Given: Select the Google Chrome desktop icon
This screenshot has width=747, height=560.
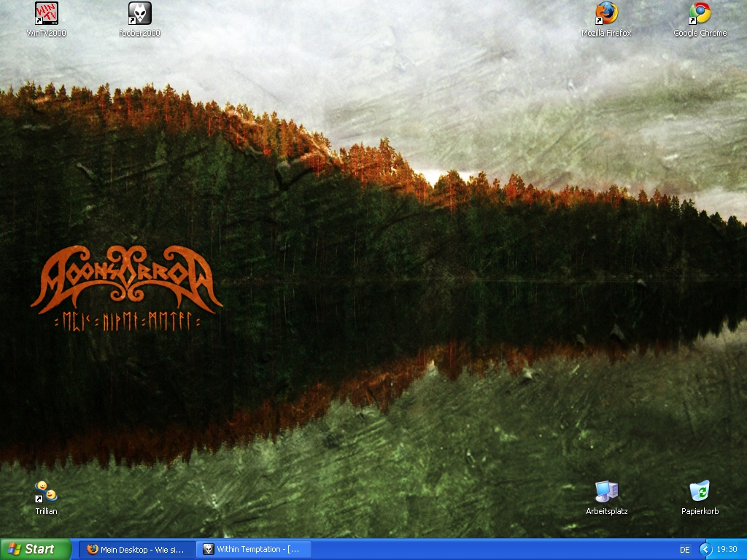Looking at the screenshot, I should pyautogui.click(x=700, y=13).
